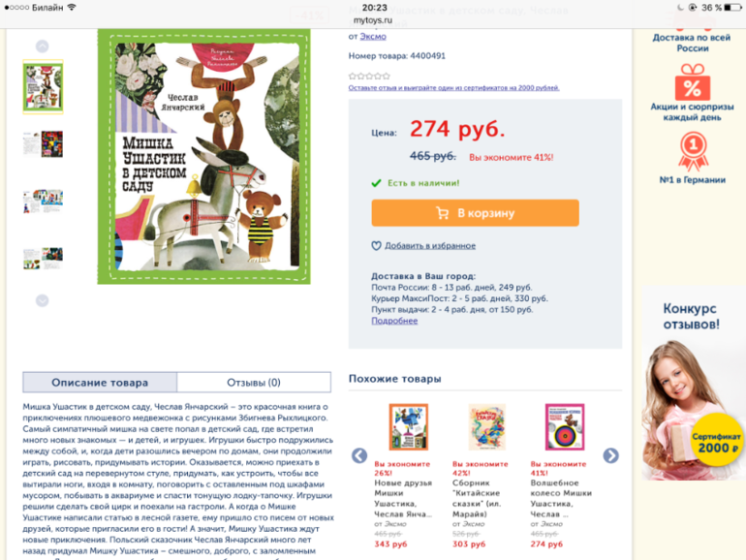Click the next arrow in similar products

611,455
